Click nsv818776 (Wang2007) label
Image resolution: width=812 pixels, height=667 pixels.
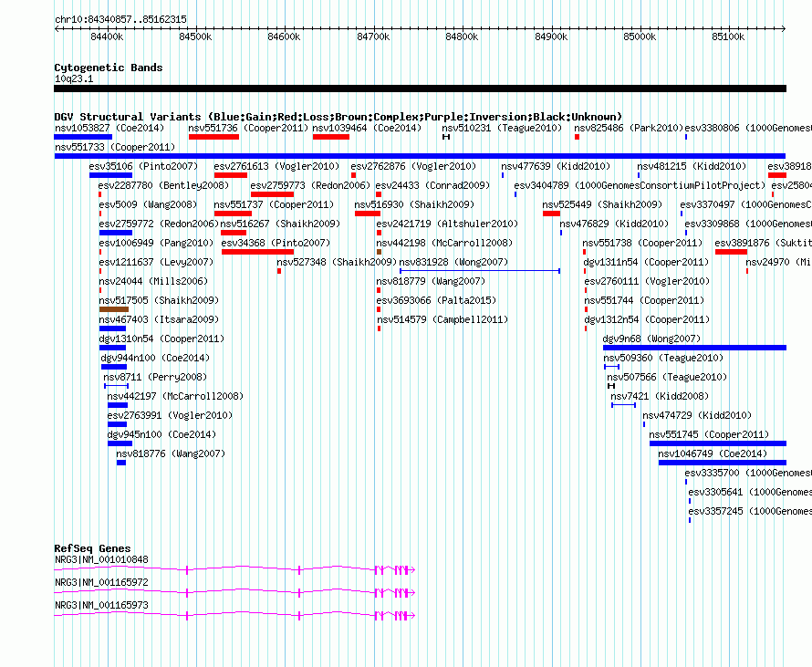tap(171, 453)
